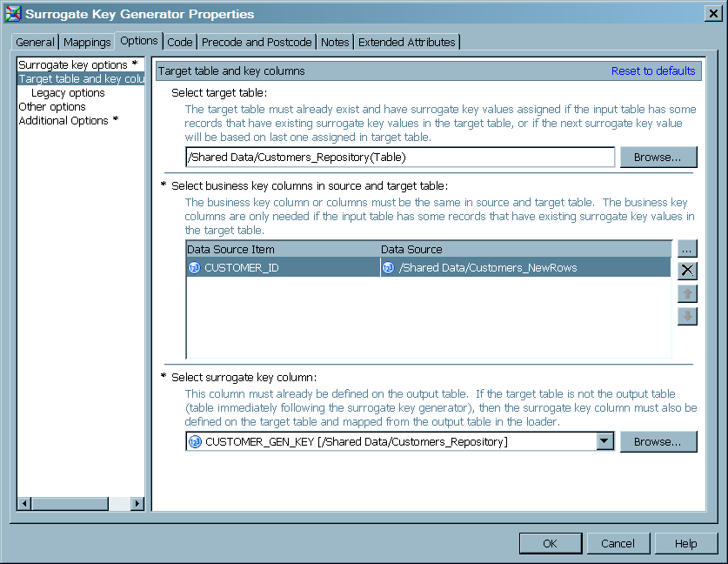Click the ellipsis button beside the business key table

687,248
